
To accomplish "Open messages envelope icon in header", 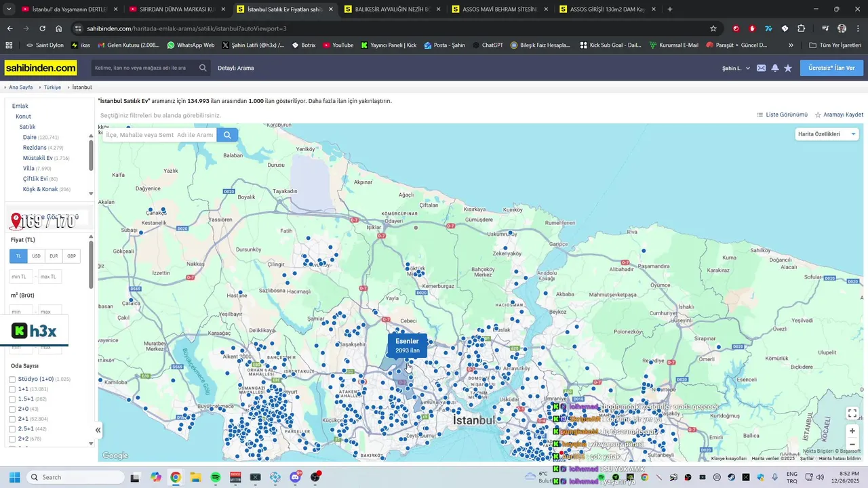I will point(762,68).
